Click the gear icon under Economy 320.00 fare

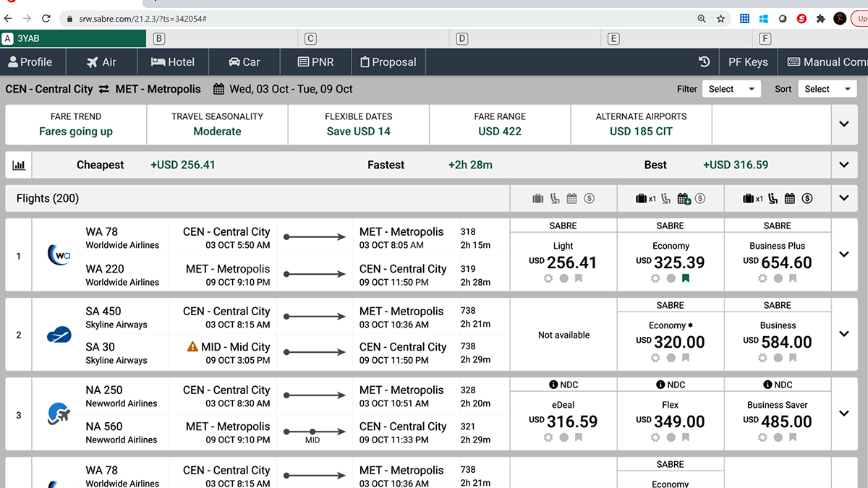[655, 358]
